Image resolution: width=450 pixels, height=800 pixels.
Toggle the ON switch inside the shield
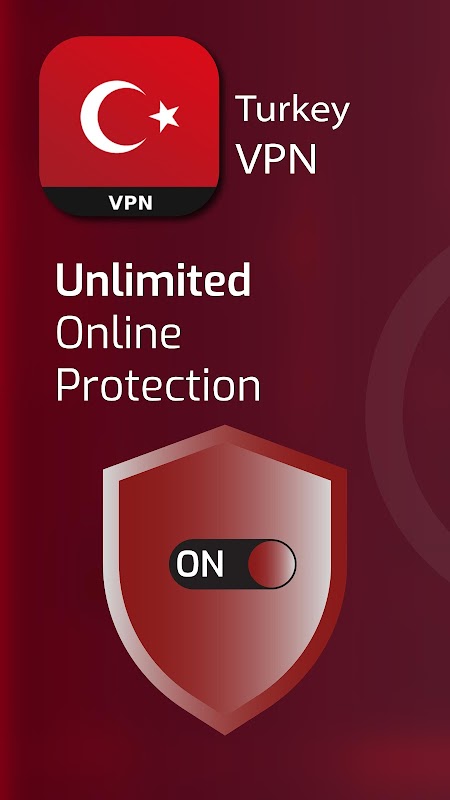click(233, 564)
